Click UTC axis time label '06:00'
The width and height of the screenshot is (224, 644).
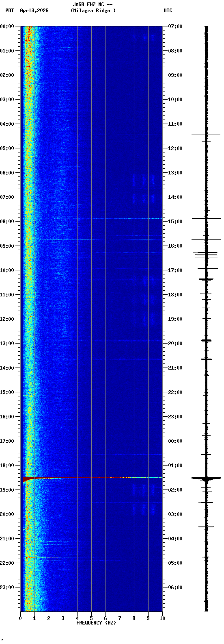175,587
